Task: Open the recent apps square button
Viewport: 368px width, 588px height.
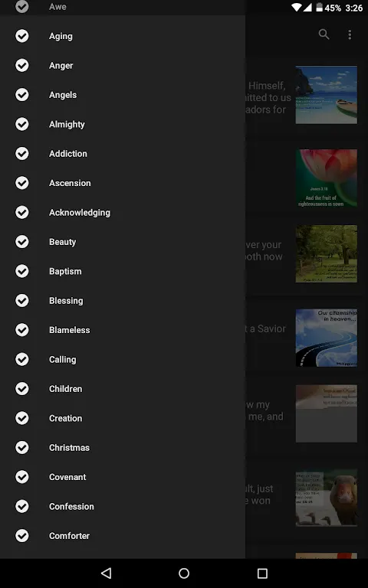Action: click(262, 573)
